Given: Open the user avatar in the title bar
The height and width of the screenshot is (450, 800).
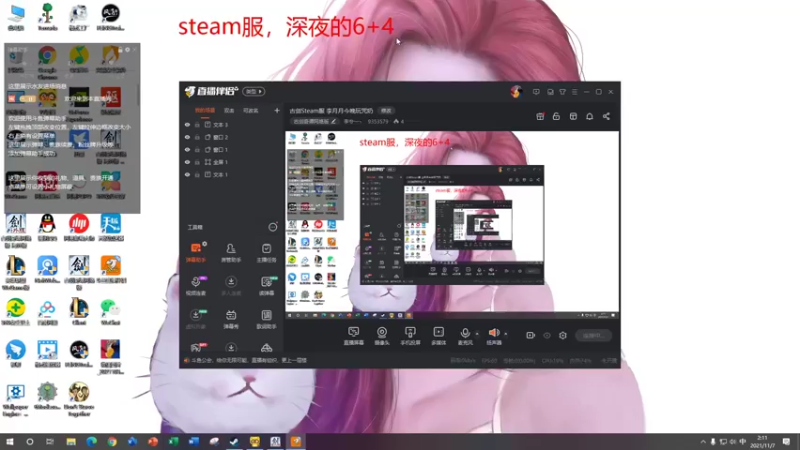Looking at the screenshot, I should [516, 92].
